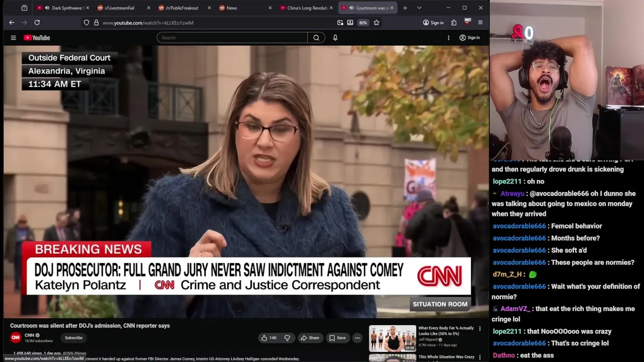Click chat message 'Femcel behavior'
This screenshot has width=644, height=362.
tap(577, 226)
